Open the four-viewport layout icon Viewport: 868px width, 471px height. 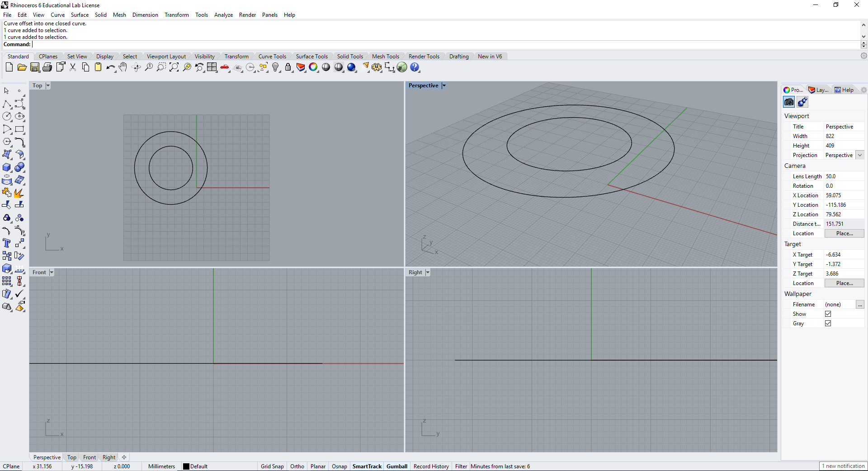(212, 67)
